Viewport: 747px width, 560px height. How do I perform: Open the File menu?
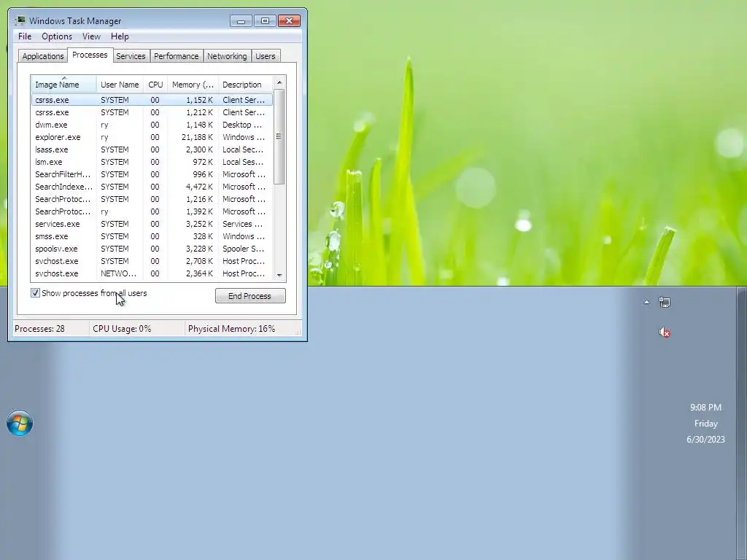[x=25, y=36]
